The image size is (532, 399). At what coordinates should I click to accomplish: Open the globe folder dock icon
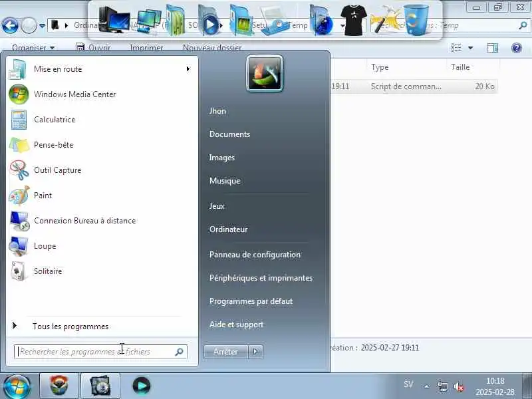coord(320,21)
